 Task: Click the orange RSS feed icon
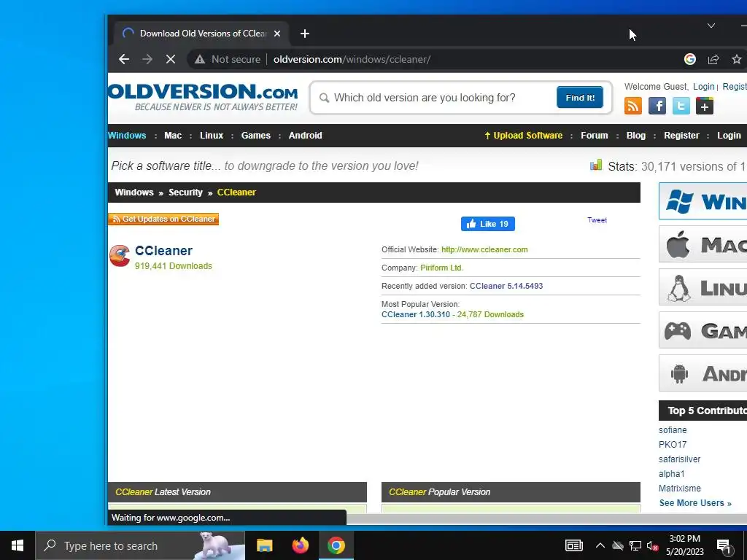(633, 106)
